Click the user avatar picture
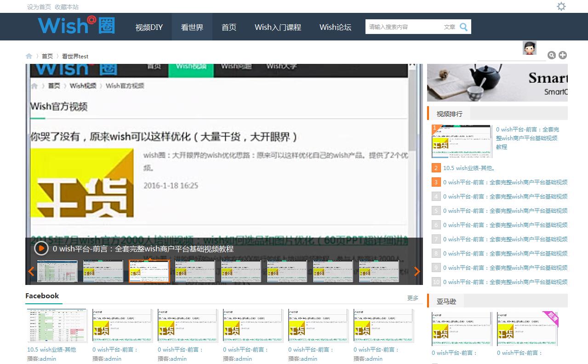 click(530, 48)
